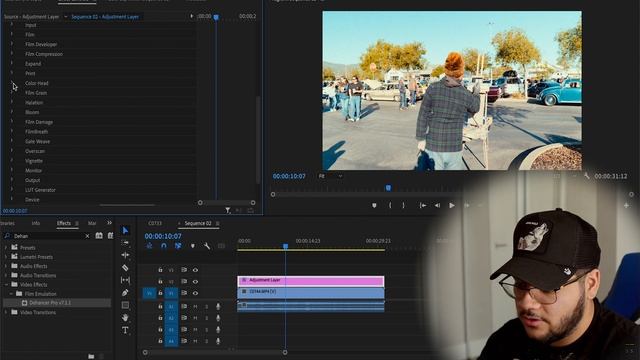This screenshot has width=640, height=360.
Task: Expand the Bloom parameter group
Action: pyautogui.click(x=11, y=112)
